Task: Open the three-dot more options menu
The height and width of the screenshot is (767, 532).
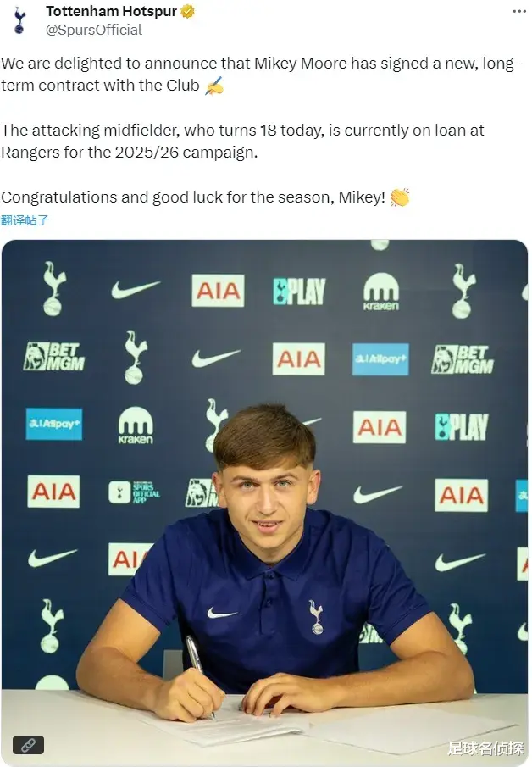Action: point(519,11)
